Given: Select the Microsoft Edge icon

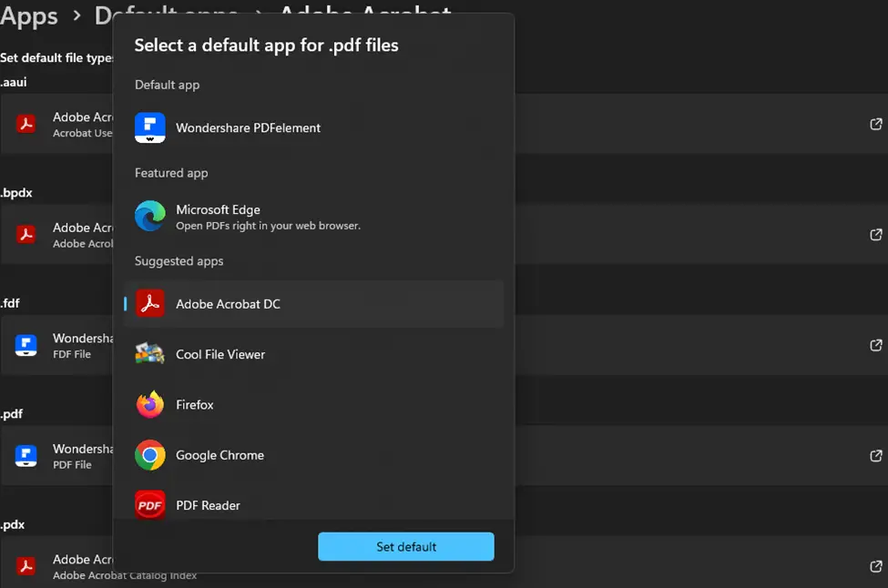Looking at the screenshot, I should (x=150, y=217).
